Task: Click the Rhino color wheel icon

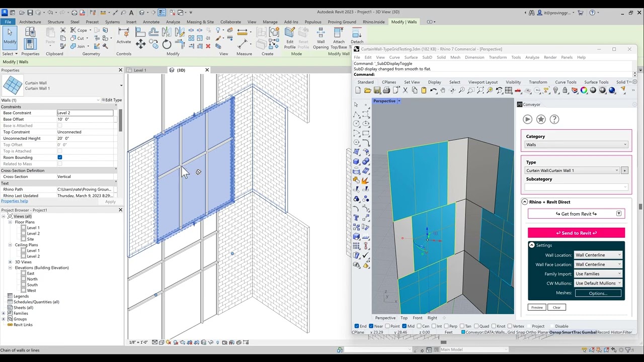Action: click(x=584, y=90)
